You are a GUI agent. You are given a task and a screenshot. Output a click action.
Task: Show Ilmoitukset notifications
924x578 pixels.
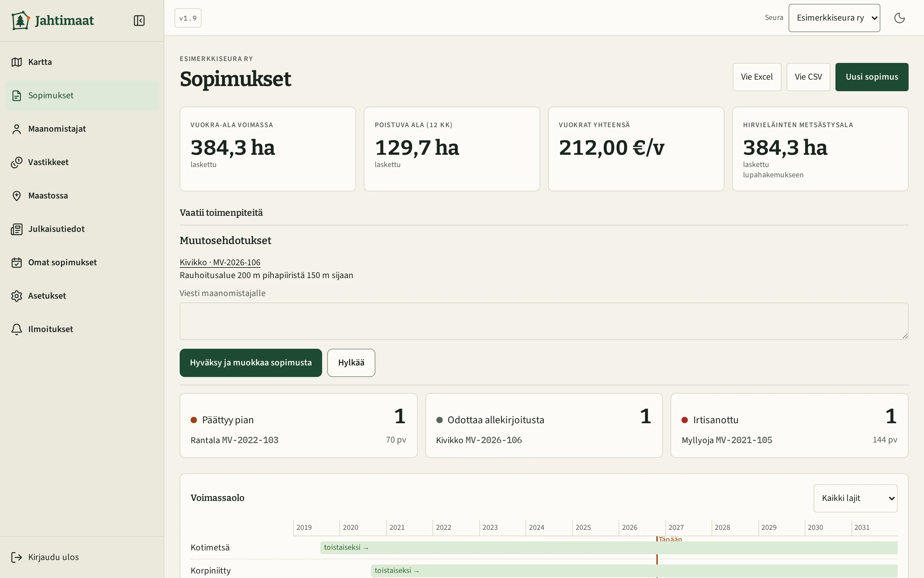pos(82,329)
